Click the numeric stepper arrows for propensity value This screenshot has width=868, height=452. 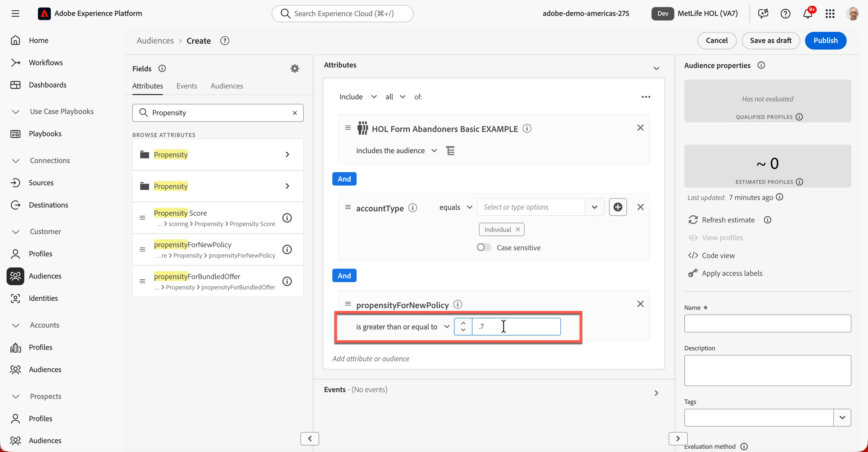pyautogui.click(x=463, y=326)
